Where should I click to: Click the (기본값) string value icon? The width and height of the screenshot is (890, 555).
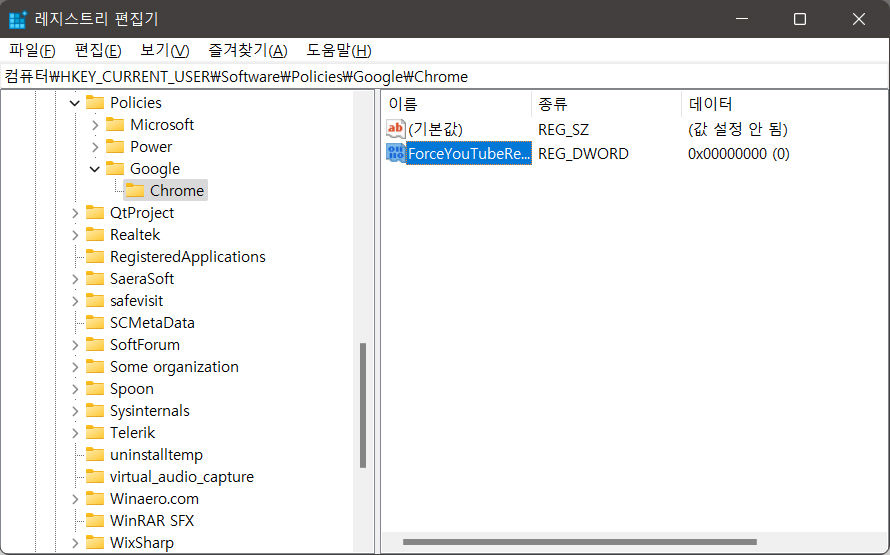(396, 129)
